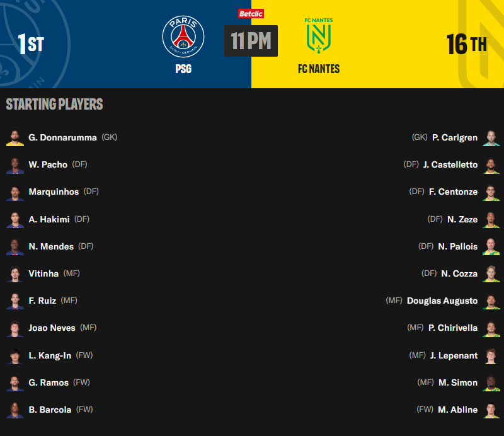Open J. Castelletto's player profile
The height and width of the screenshot is (436, 504).
point(450,164)
